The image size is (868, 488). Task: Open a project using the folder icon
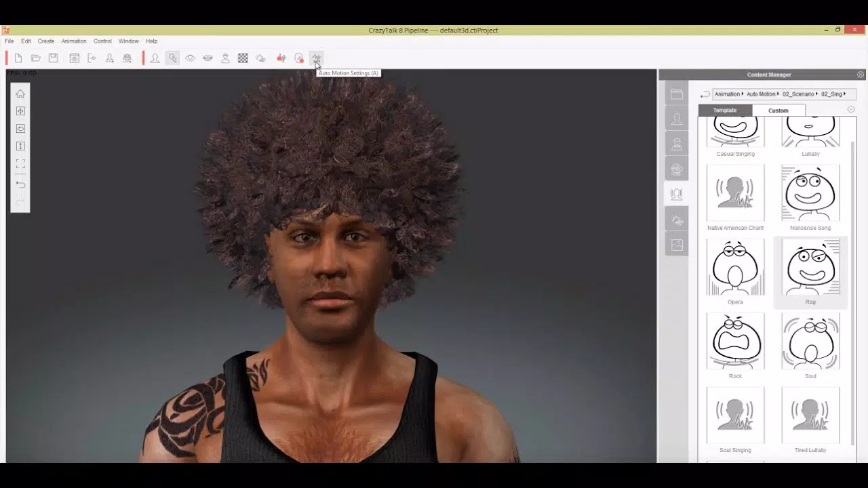[x=36, y=58]
